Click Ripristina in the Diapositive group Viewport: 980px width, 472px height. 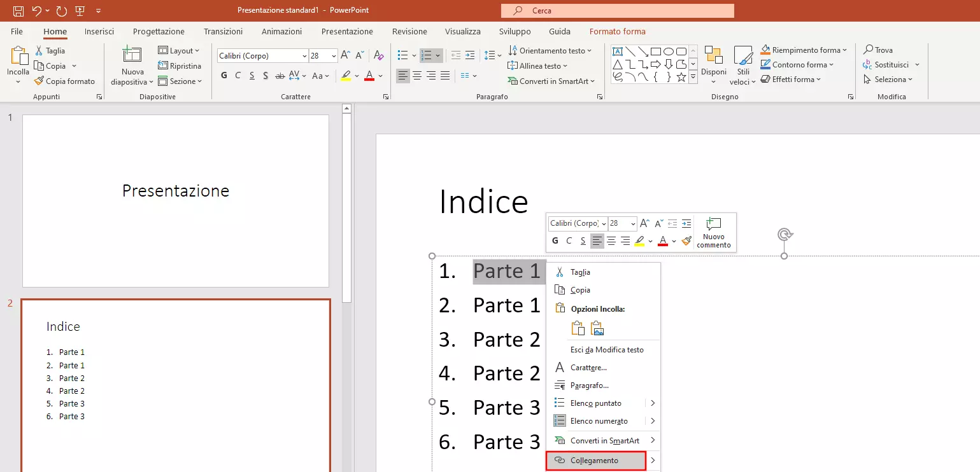180,66
